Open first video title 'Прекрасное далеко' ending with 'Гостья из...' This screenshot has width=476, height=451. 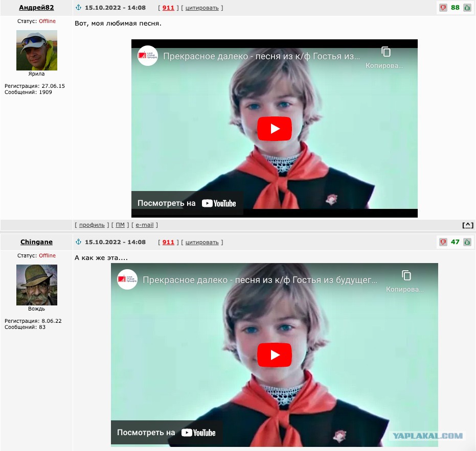[x=261, y=56]
